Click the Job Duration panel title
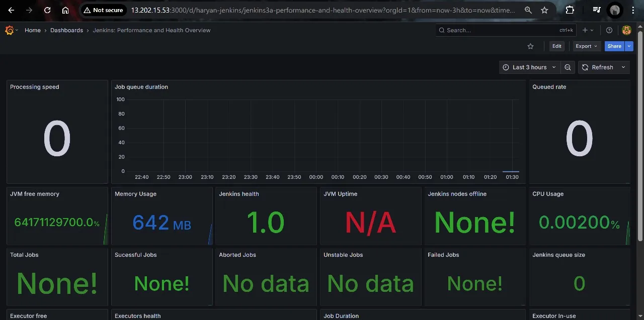Screen dimensions: 644x320 (x=341, y=316)
